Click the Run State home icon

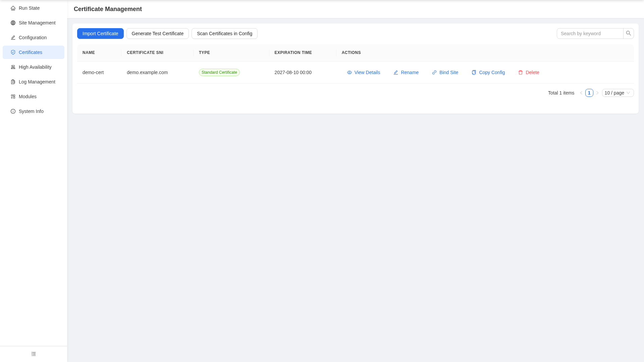pos(13,8)
